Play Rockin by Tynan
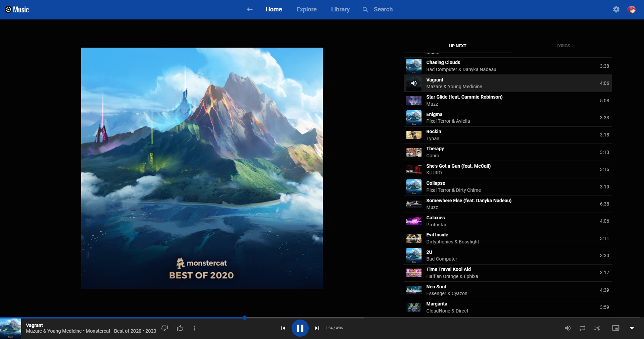 508,135
